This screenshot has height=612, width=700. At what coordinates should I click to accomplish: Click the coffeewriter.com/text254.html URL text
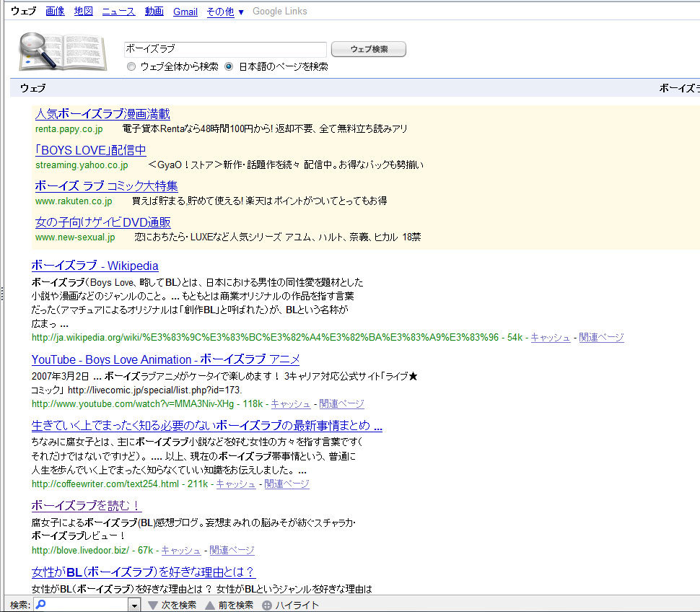[x=105, y=484]
